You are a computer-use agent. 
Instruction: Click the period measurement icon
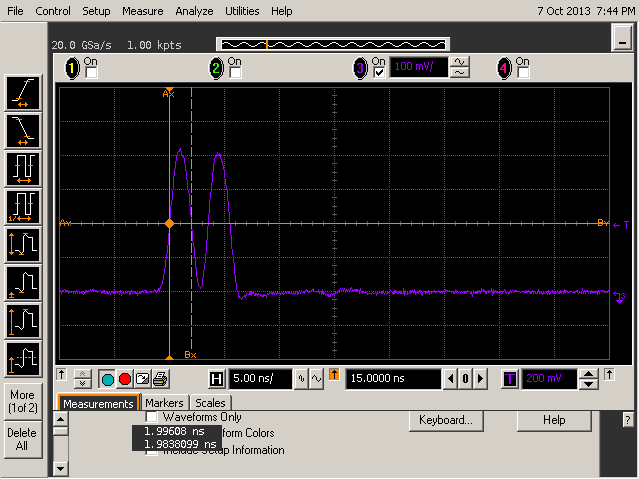pyautogui.click(x=22, y=168)
